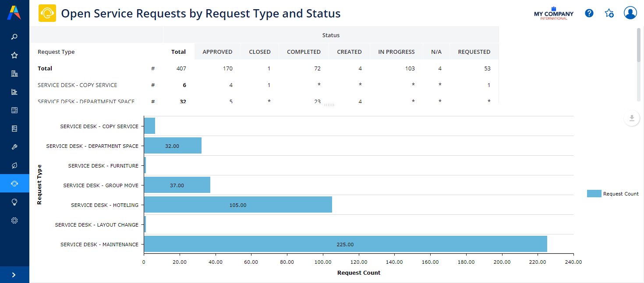Open the wrench maintenance module icon
The image size is (644, 283).
click(14, 147)
